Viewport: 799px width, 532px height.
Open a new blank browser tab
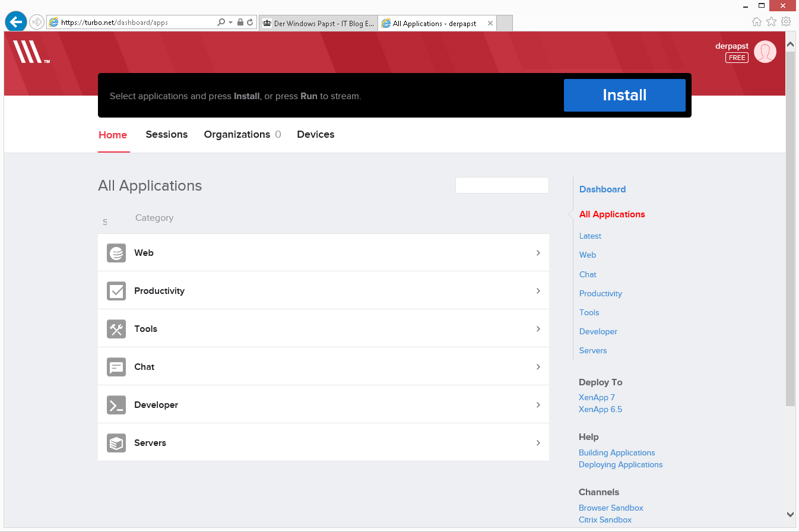tap(504, 23)
